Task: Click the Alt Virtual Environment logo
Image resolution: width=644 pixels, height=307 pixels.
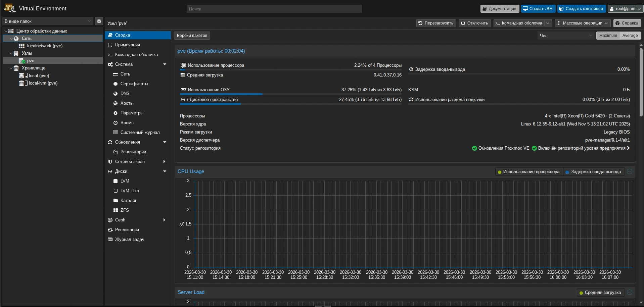Action: pos(10,8)
